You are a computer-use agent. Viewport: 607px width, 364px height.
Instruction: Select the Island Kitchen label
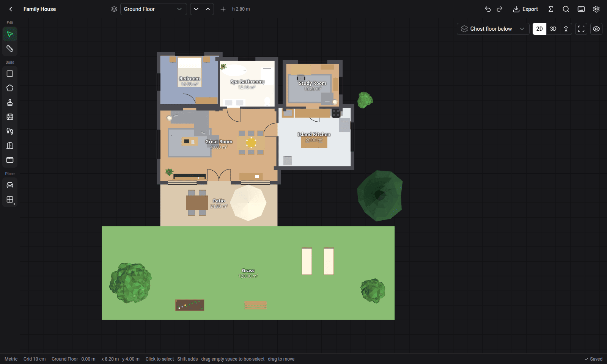click(x=314, y=135)
